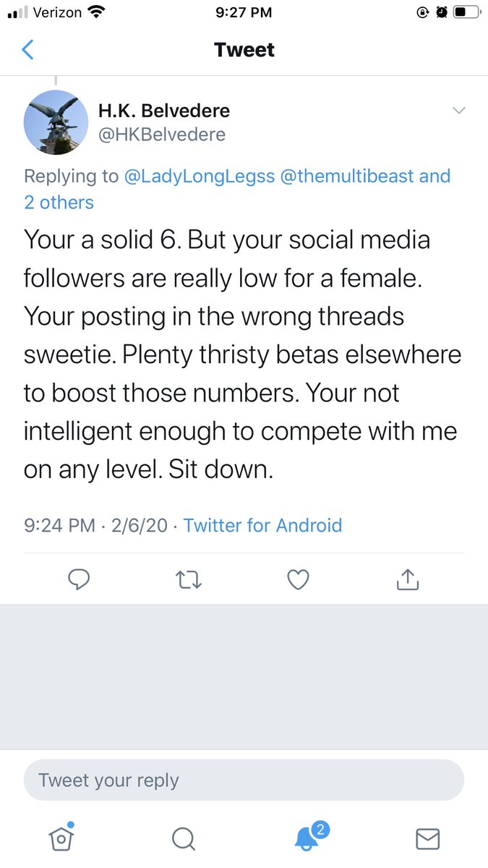Open the Home tab in bottom bar
Viewport: 488px width, 868px height.
[x=62, y=837]
